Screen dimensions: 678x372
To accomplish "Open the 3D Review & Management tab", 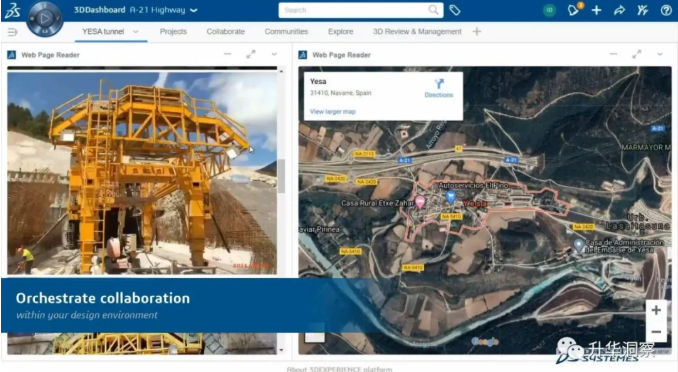I will click(417, 32).
